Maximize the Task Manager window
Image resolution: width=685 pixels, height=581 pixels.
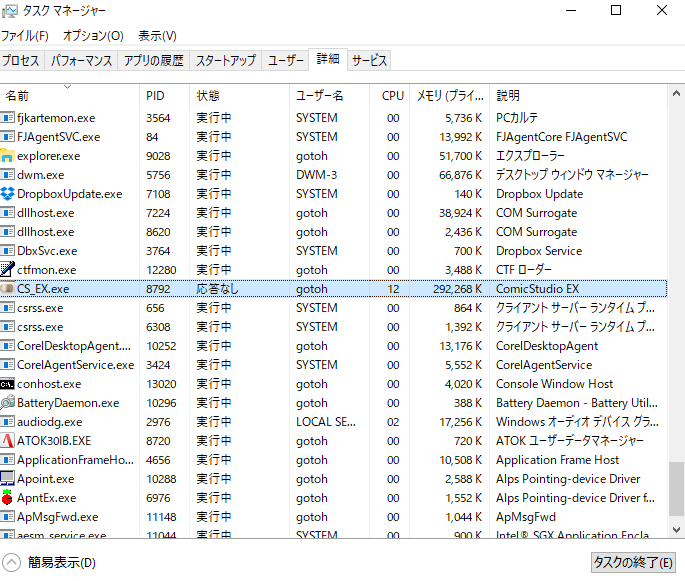point(616,10)
